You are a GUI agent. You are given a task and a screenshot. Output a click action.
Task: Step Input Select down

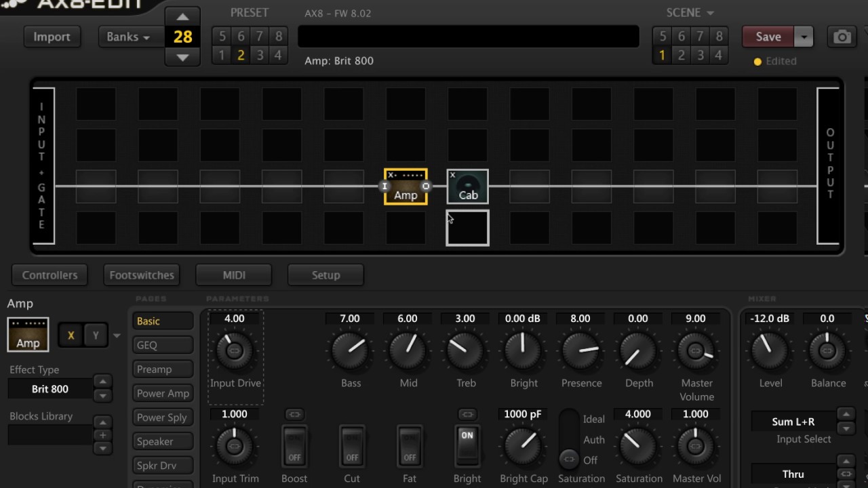pos(846,428)
